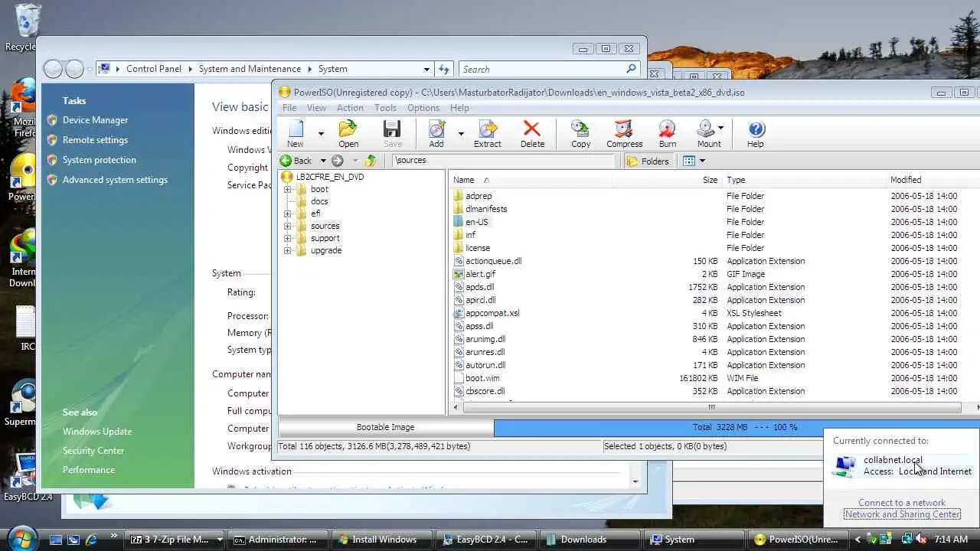Open the Network and Sharing Center link
This screenshot has height=551, width=980.
(902, 514)
